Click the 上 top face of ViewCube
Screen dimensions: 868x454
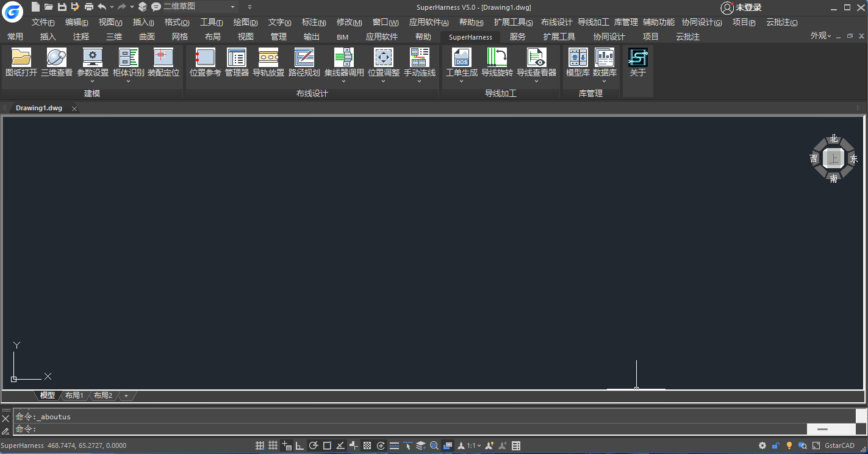pos(833,158)
